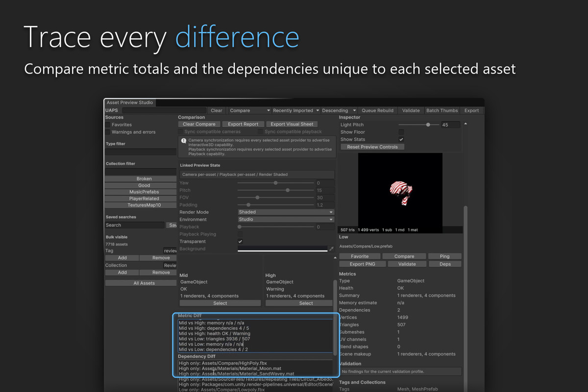Click the Export Visual Sheet button
588x392 pixels.
point(293,124)
